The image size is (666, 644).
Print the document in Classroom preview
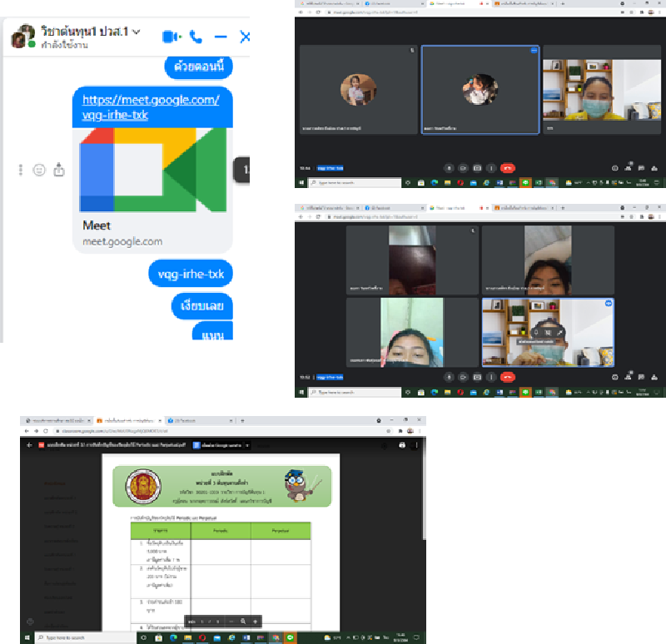[402, 445]
